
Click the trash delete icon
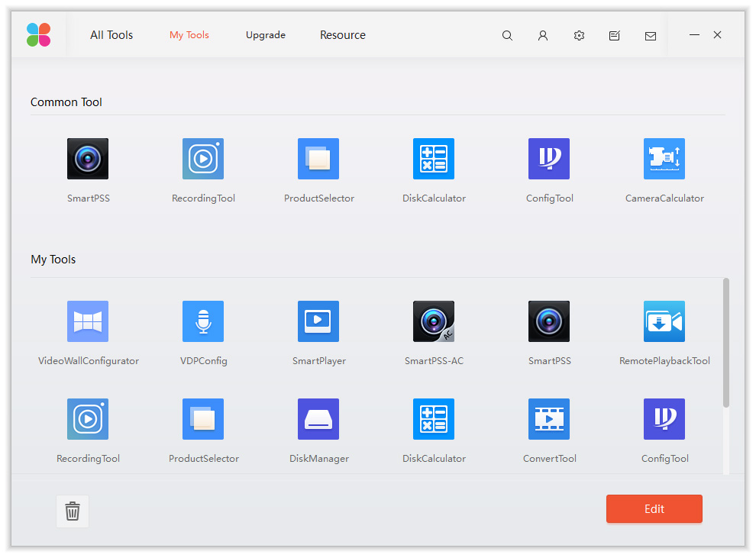(73, 511)
